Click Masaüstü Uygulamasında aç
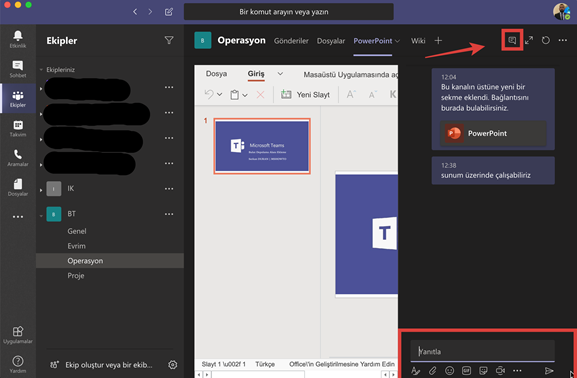Viewport: 577px width, 378px height. click(350, 75)
